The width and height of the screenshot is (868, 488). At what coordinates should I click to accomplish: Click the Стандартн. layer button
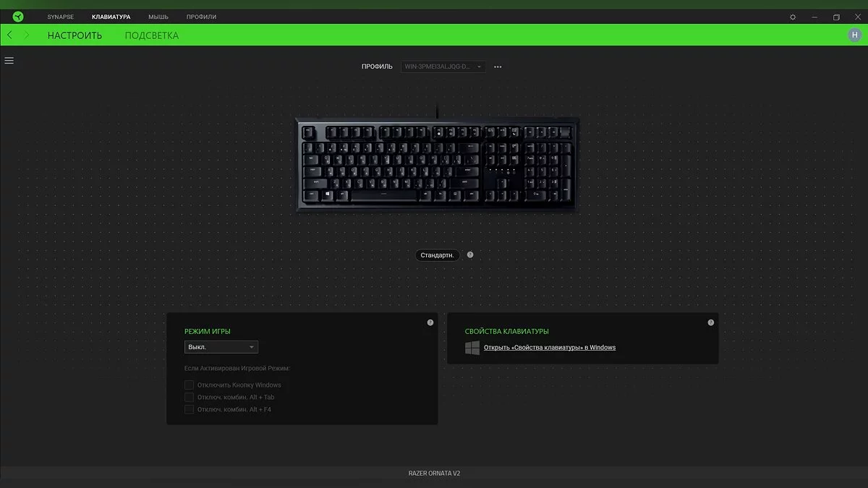pyautogui.click(x=438, y=255)
